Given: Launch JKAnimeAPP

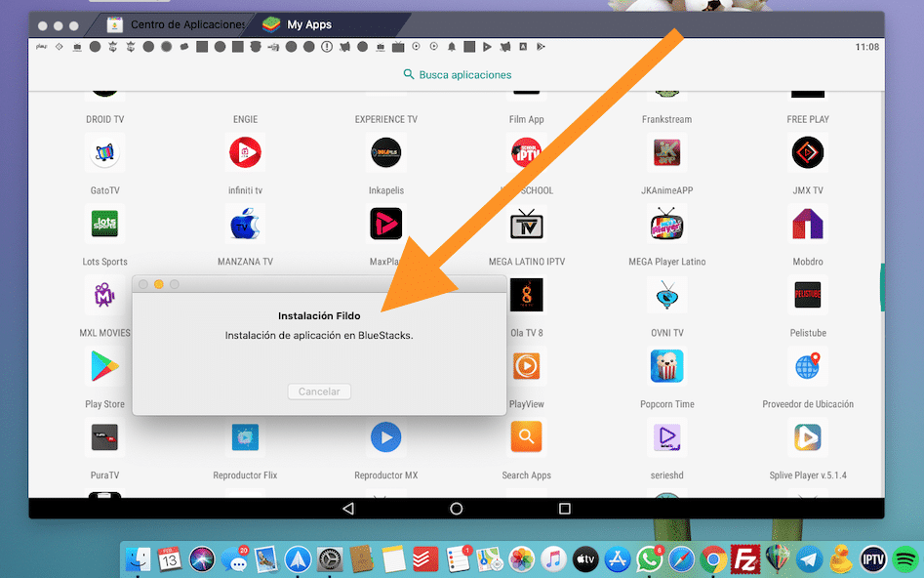Looking at the screenshot, I should pos(666,152).
